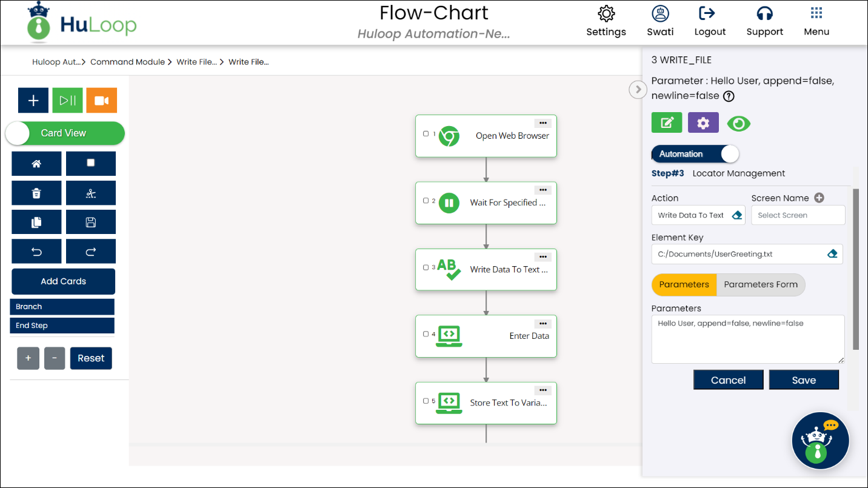This screenshot has width=868, height=488.
Task: Open three-dots menu on Enter Data card
Action: (x=543, y=324)
